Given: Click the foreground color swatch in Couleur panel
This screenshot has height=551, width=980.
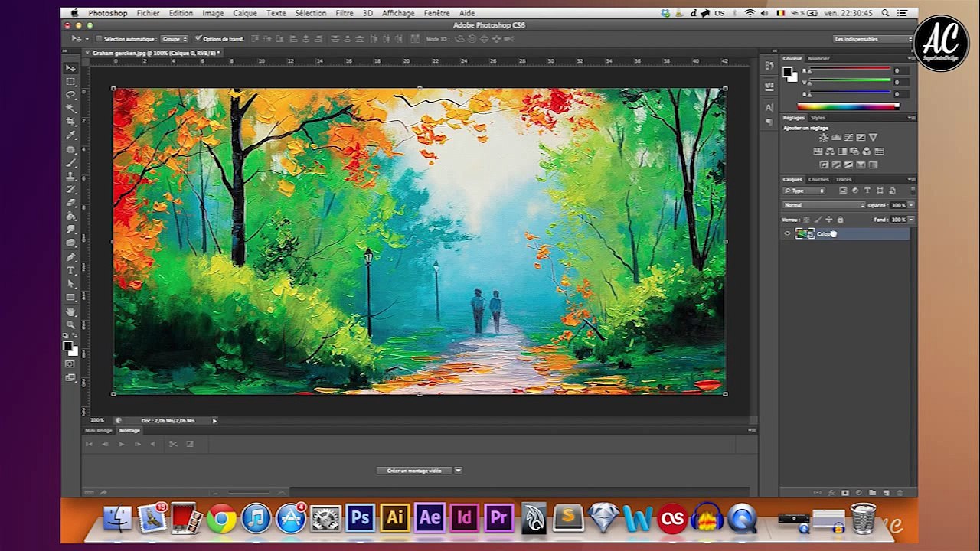Looking at the screenshot, I should (x=788, y=72).
